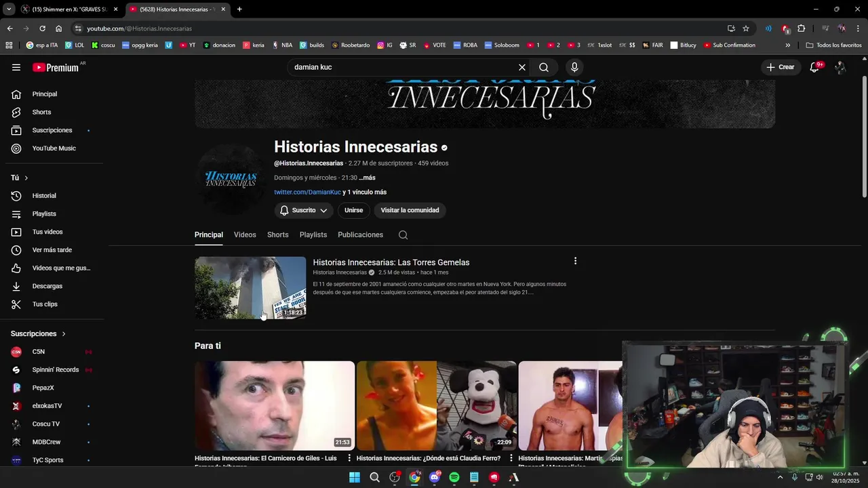Click the browser address bar

[x=400, y=28]
